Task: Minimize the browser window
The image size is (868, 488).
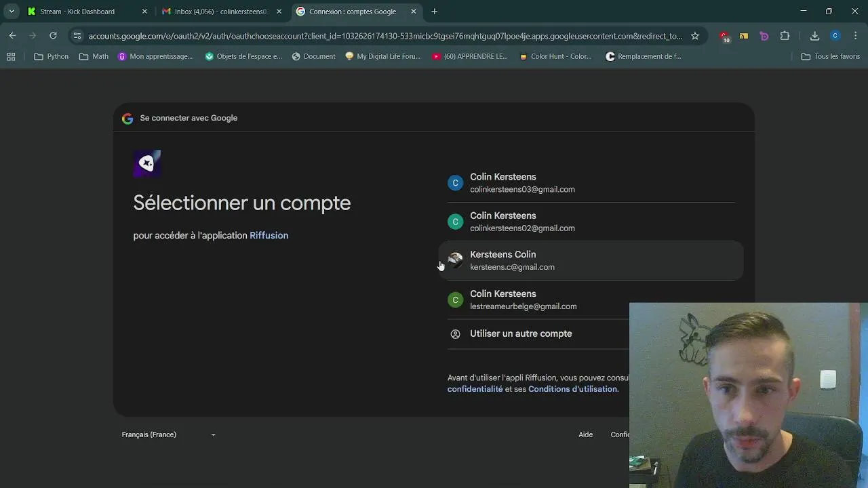Action: coord(804,11)
